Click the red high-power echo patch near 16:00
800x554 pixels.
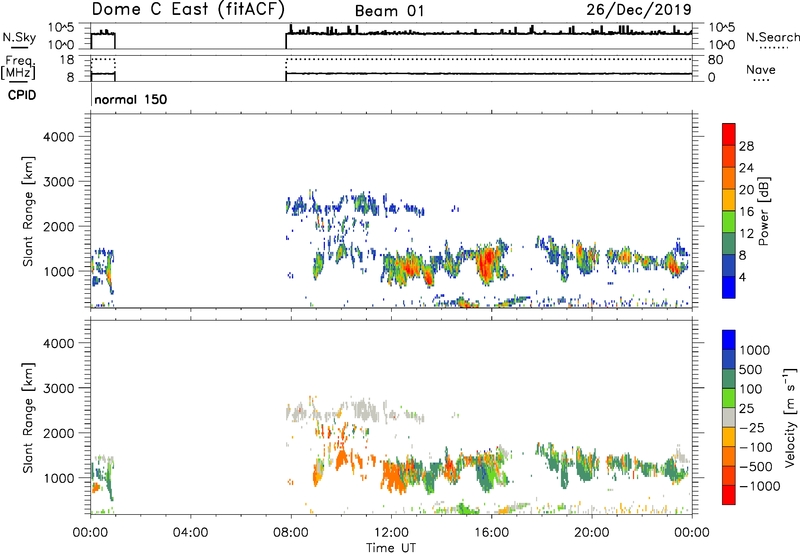click(487, 261)
